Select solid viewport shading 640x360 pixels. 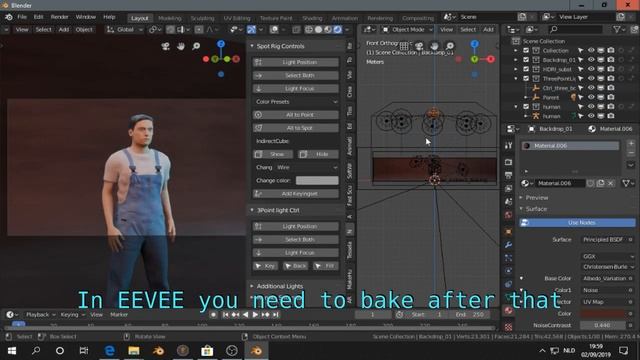click(x=318, y=29)
